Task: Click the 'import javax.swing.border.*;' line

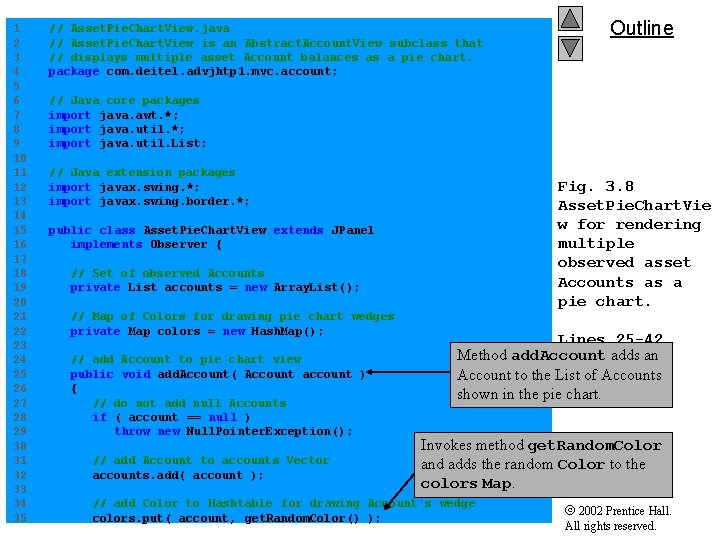Action: tap(149, 201)
